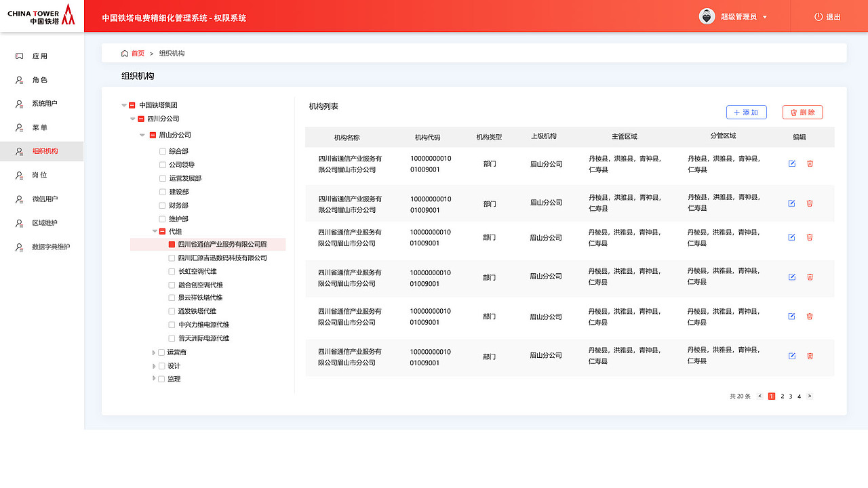Click edit icon of third table row
This screenshot has width=868, height=488.
tap(791, 237)
